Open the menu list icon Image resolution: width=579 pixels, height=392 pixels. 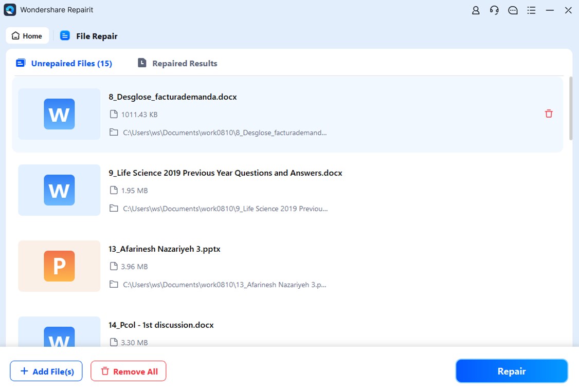pos(531,10)
